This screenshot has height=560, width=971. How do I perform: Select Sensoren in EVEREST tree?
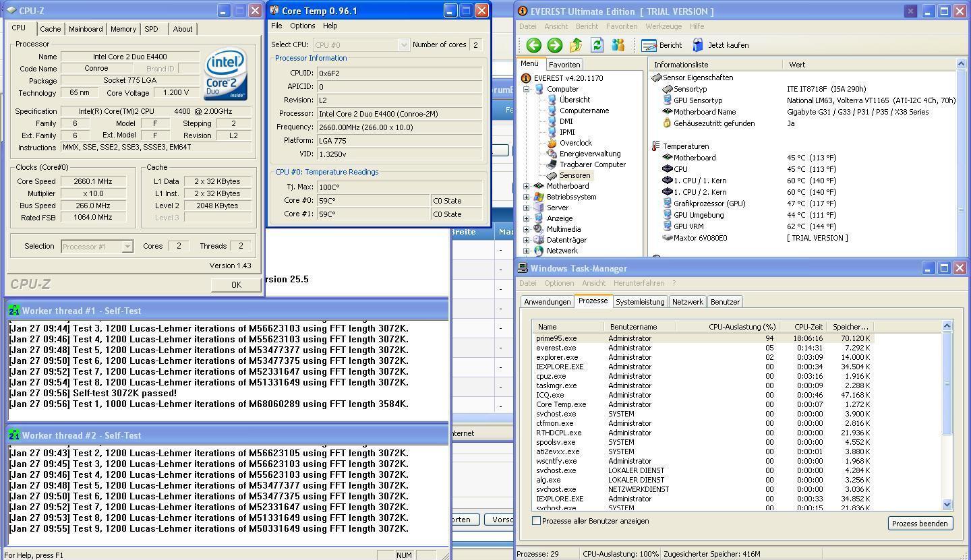pos(575,175)
